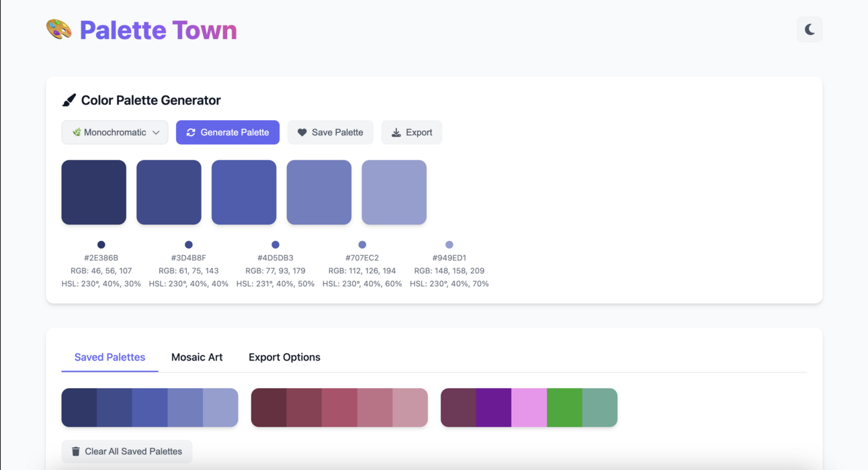This screenshot has height=470, width=868.
Task: Click the refresh icon on Generate Palette
Action: tap(191, 132)
